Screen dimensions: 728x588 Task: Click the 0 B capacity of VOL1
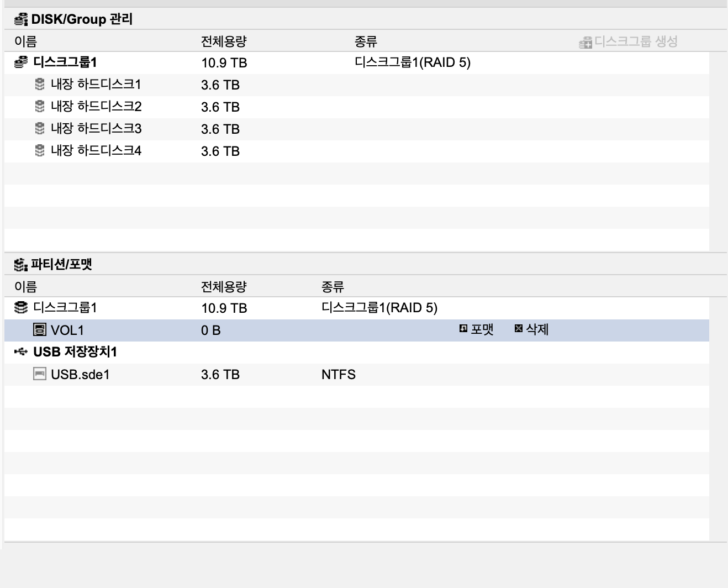tap(211, 330)
